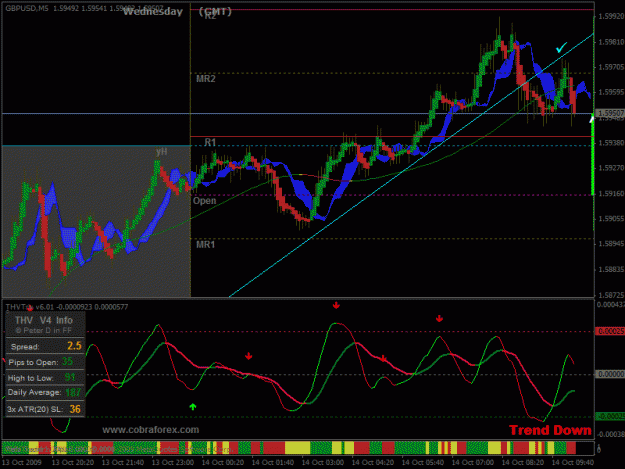Click the 1.59380 price axis label
This screenshot has width=625, height=469.
pyautogui.click(x=611, y=143)
